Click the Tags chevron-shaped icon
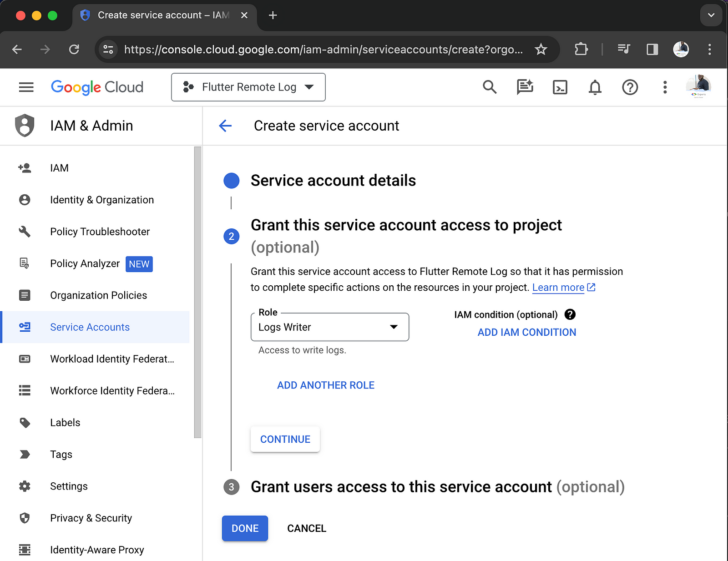The width and height of the screenshot is (728, 561). 25,455
